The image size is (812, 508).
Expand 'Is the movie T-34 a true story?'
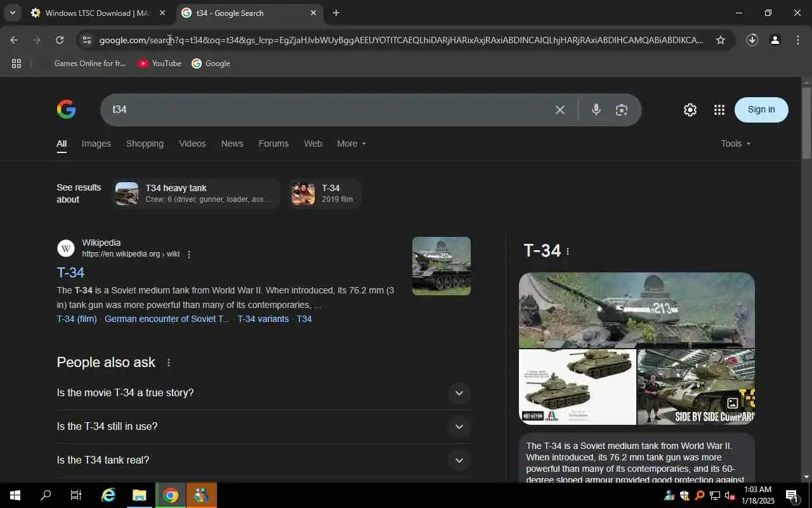264,393
